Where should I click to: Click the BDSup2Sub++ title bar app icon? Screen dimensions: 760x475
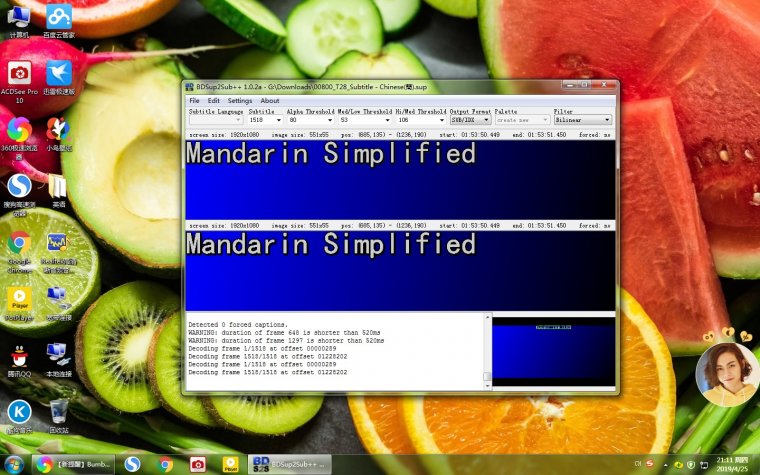190,87
